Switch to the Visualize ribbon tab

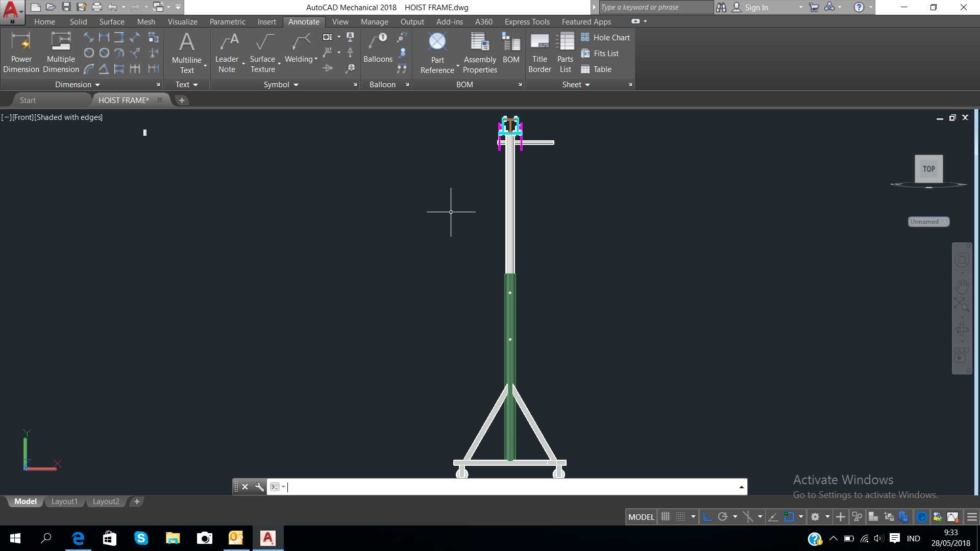pos(182,21)
